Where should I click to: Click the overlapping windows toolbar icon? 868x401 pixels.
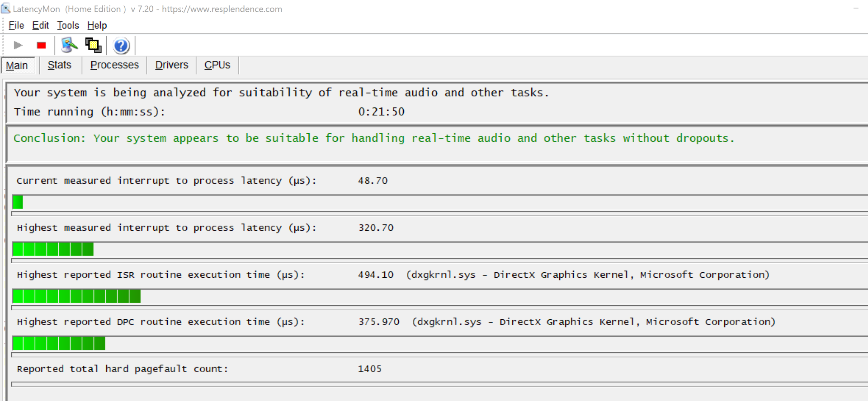click(94, 45)
